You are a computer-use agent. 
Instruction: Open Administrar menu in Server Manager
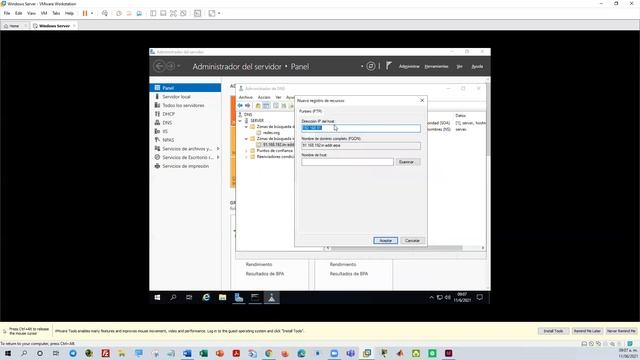(x=409, y=67)
